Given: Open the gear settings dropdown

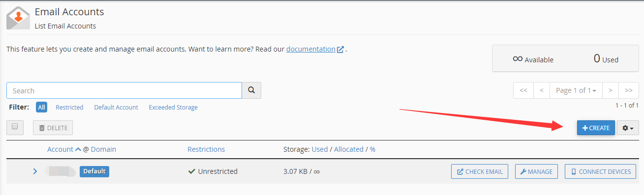Looking at the screenshot, I should pyautogui.click(x=628, y=128).
